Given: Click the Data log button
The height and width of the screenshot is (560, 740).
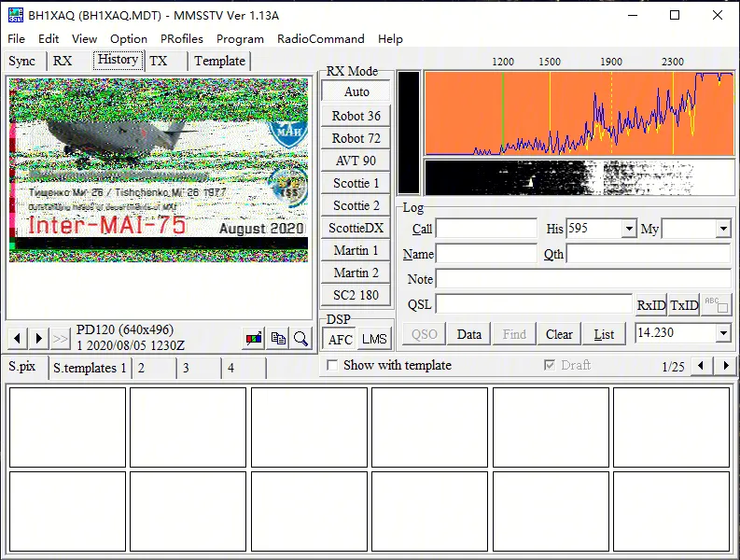Looking at the screenshot, I should click(469, 334).
